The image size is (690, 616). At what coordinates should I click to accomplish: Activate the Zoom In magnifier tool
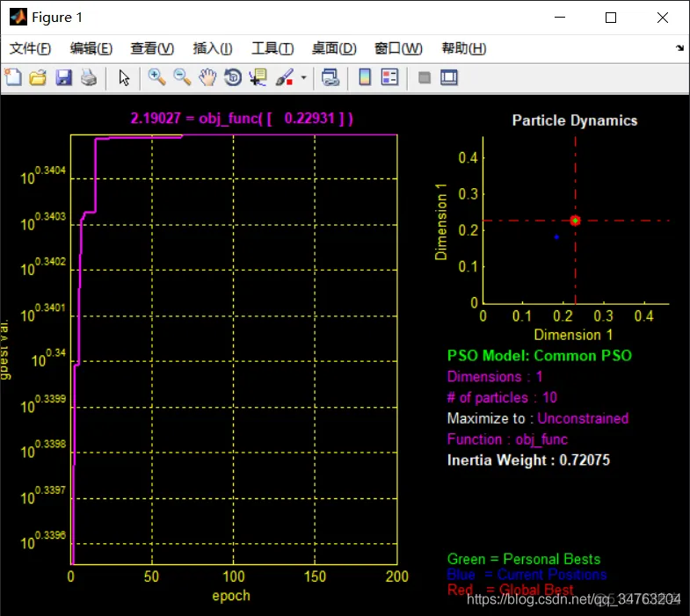point(156,77)
